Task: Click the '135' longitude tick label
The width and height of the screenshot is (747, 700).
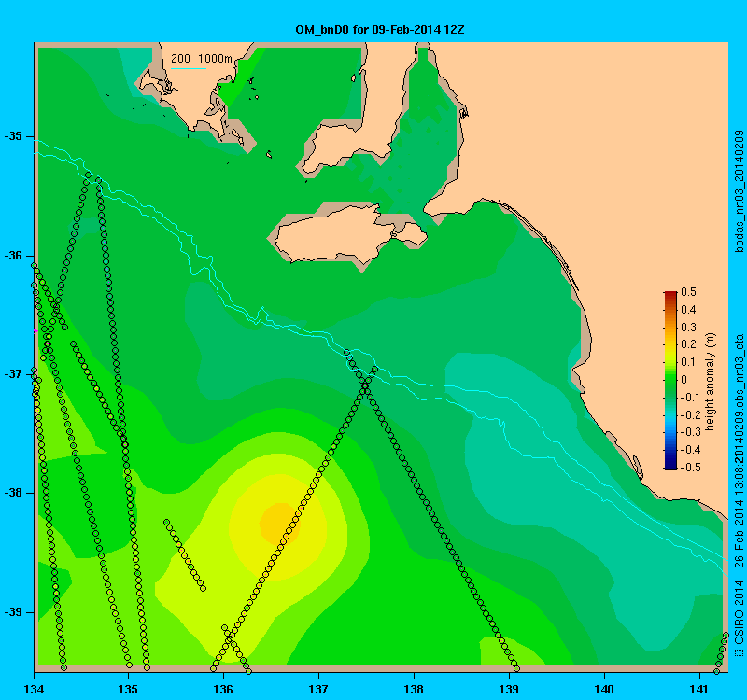Action: pos(128,689)
